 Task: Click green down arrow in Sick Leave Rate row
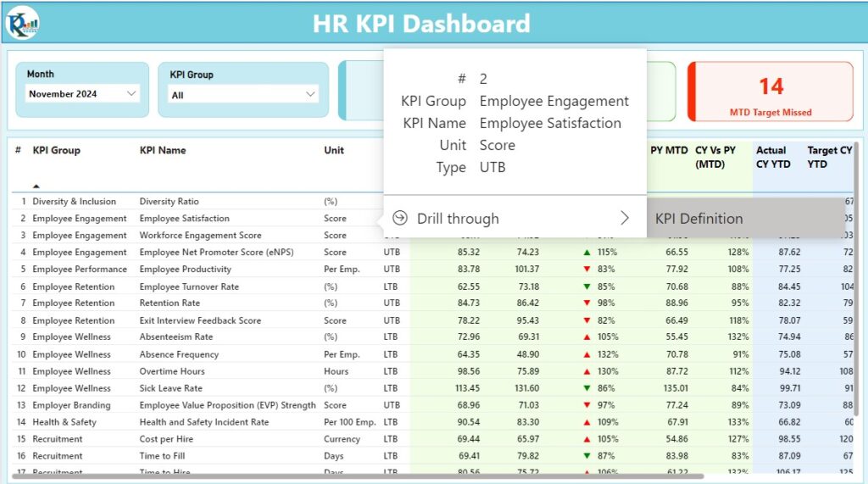(587, 388)
